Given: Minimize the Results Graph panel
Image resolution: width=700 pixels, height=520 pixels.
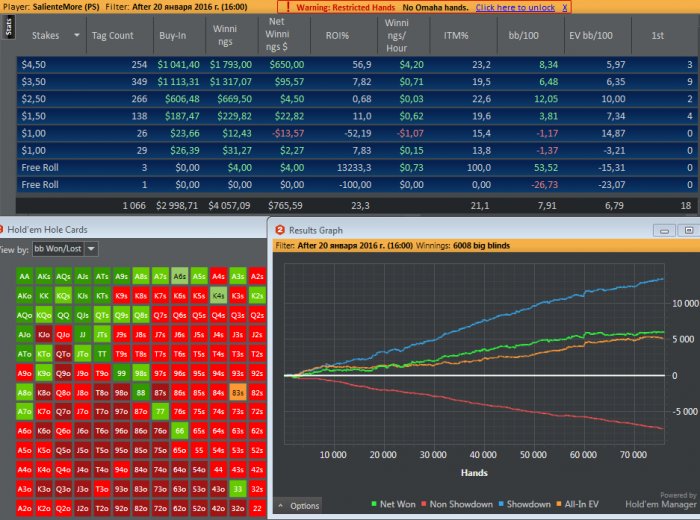Looking at the screenshot, I should point(662,230).
